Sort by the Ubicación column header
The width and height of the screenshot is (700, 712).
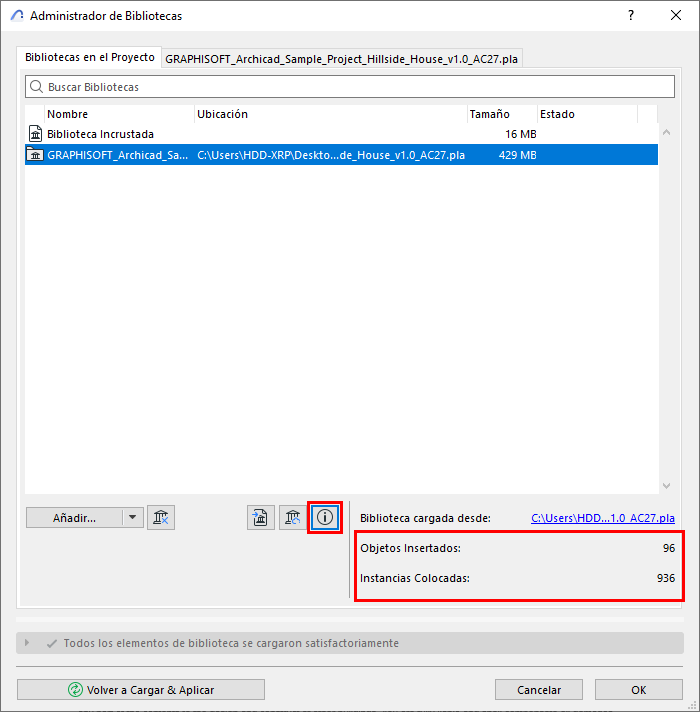[x=330, y=114]
